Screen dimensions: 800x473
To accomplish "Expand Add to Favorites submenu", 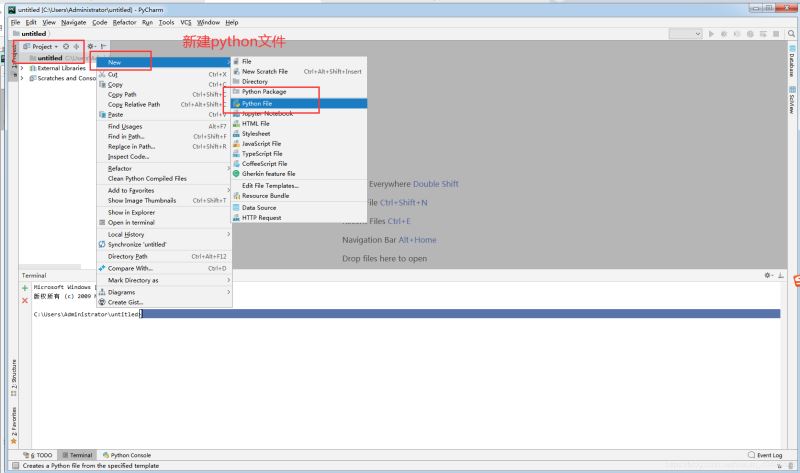I will [164, 190].
